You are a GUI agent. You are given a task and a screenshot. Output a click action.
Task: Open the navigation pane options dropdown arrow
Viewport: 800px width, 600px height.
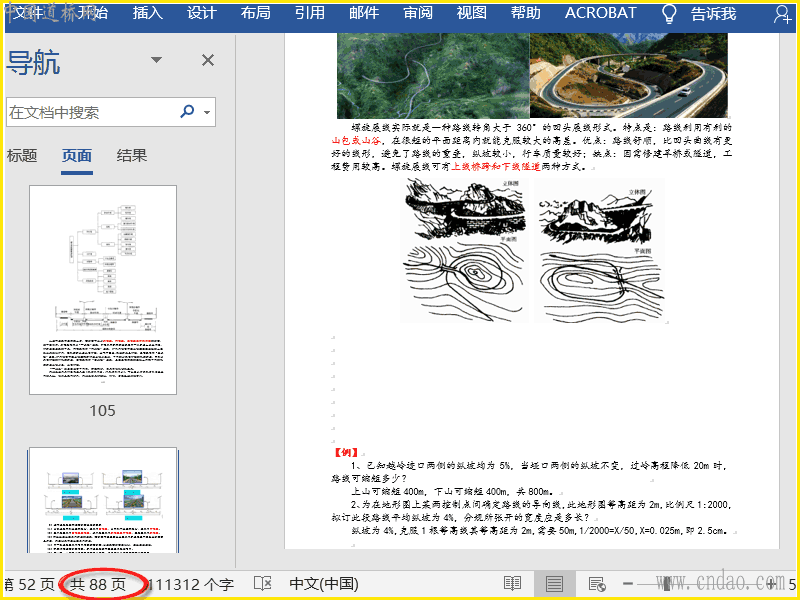tap(157, 60)
